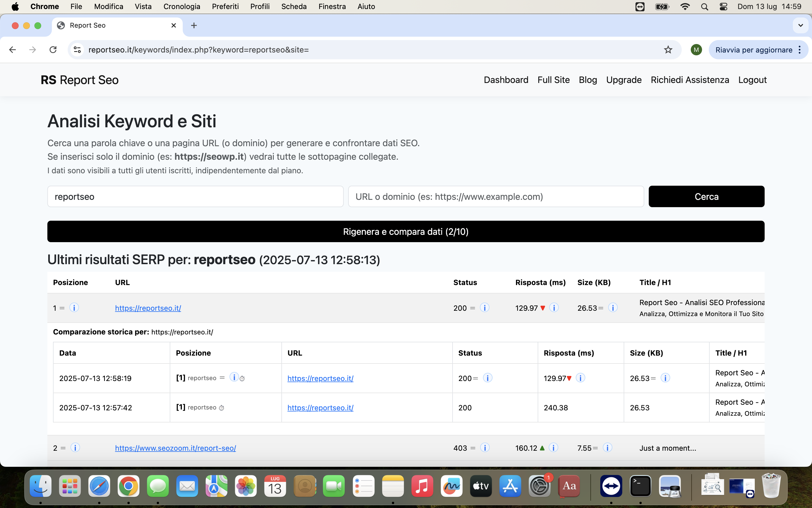
Task: Click info icon next to 160.12 response time
Action: pos(553,448)
